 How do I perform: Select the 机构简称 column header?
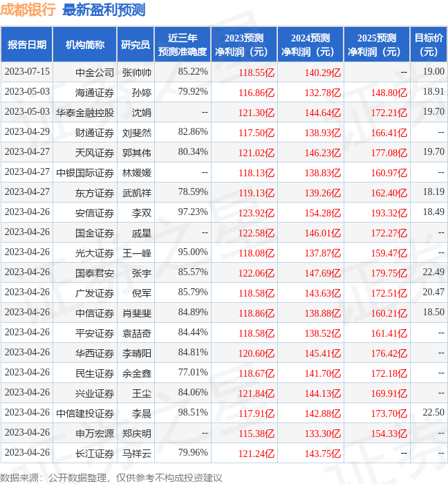coord(85,45)
